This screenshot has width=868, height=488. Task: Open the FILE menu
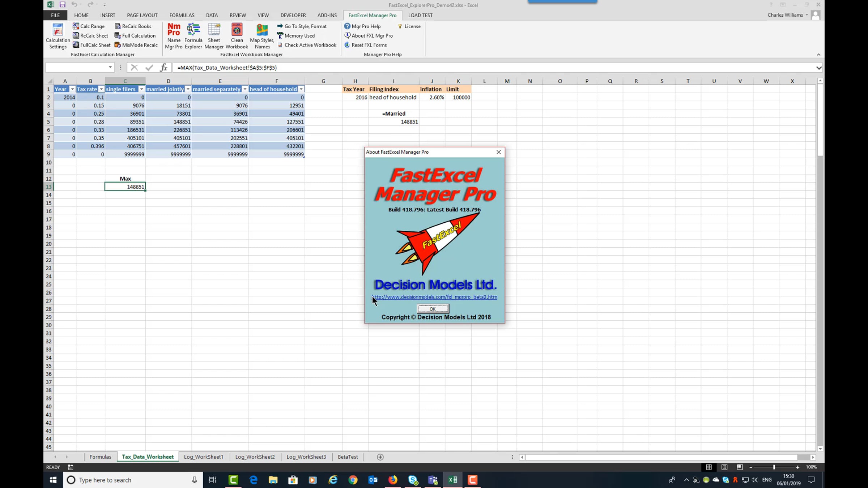pos(55,15)
